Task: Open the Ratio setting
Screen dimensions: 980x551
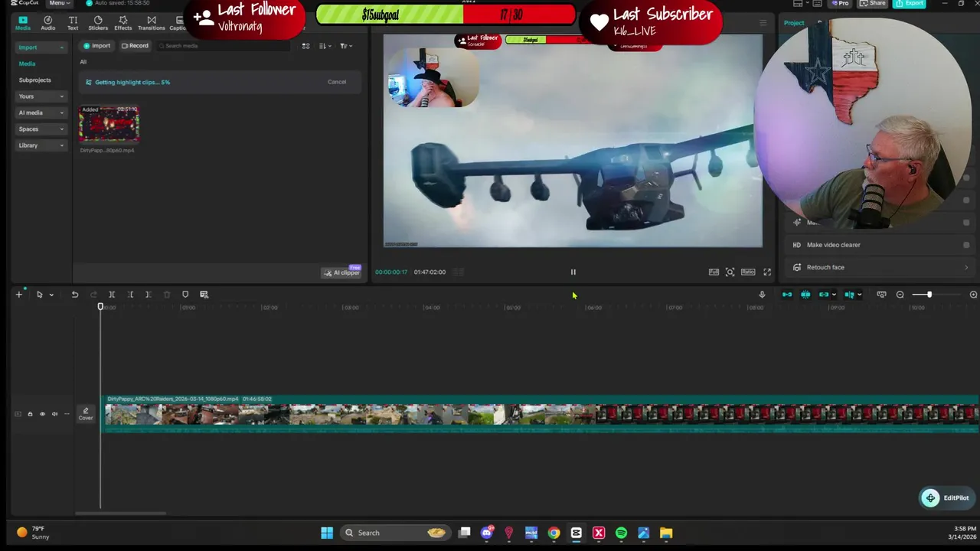Action: pos(748,272)
